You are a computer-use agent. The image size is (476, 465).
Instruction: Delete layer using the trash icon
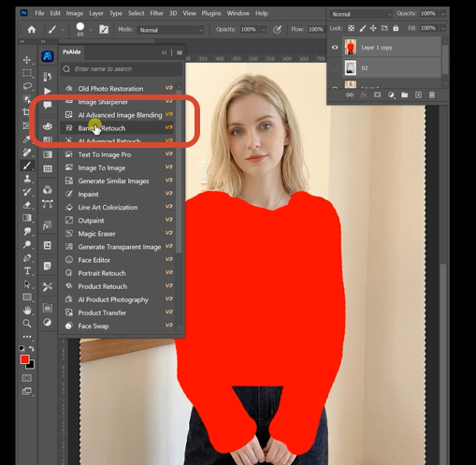tap(432, 94)
